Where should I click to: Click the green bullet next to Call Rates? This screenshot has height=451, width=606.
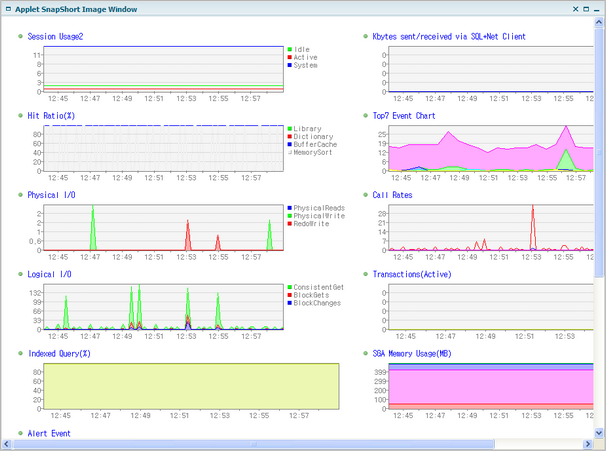tap(365, 195)
